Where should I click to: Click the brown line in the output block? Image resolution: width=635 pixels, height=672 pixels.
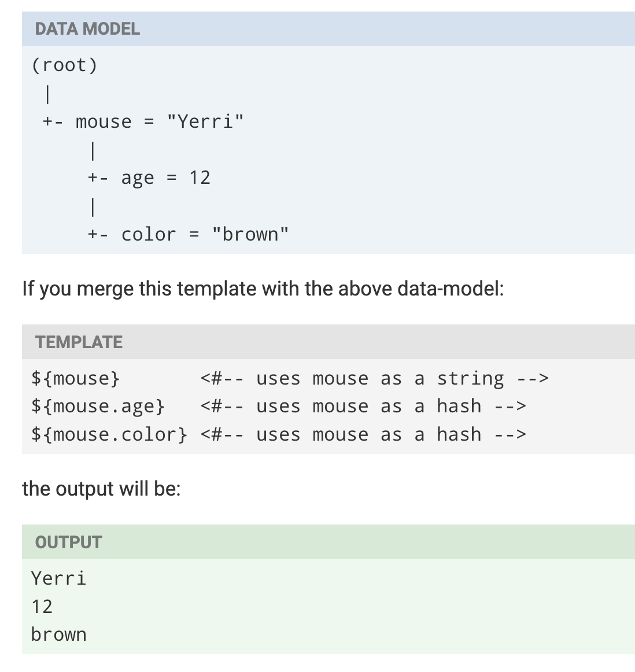pos(58,635)
